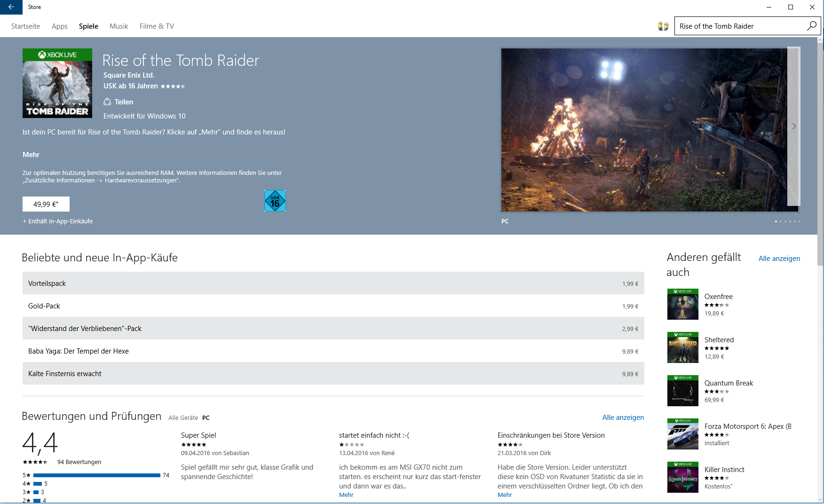Screen dimensions: 824x504
Task: Click the search magnifier icon
Action: click(x=812, y=26)
